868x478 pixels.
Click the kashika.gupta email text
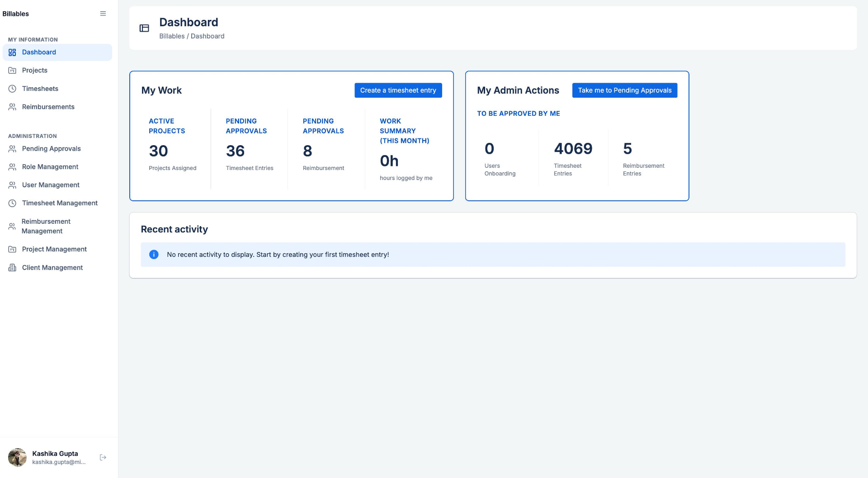pos(59,462)
